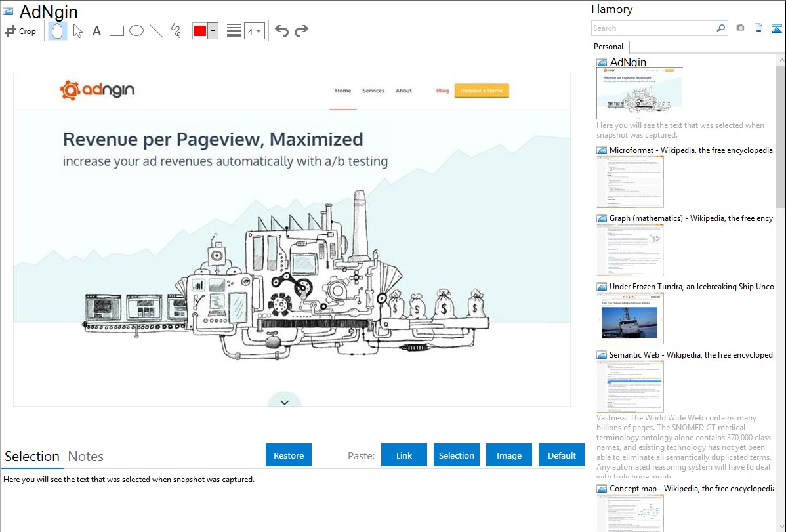Activate the hand pan tool

[x=58, y=31]
